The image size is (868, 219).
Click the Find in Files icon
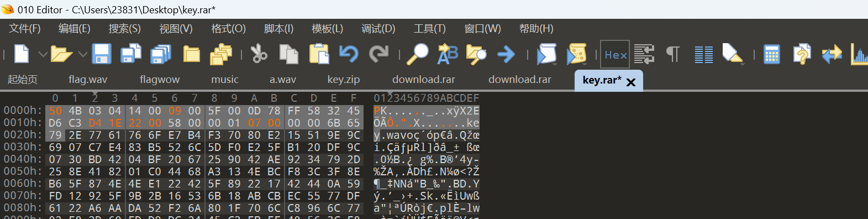pyautogui.click(x=476, y=54)
